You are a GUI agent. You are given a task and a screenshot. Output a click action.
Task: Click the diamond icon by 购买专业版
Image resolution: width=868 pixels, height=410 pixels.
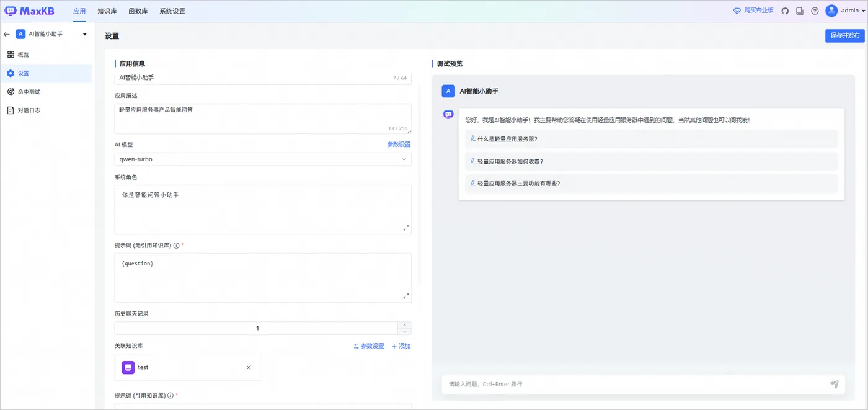point(737,11)
